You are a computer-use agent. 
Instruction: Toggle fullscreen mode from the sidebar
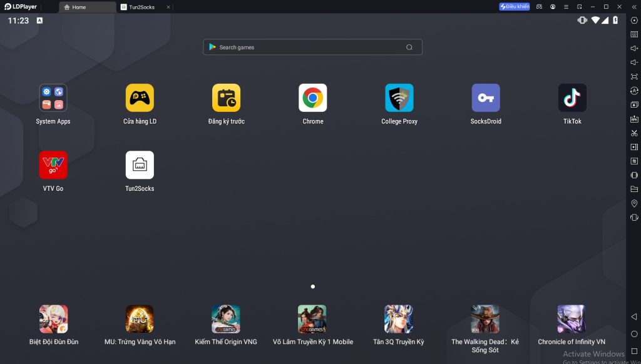point(634,76)
